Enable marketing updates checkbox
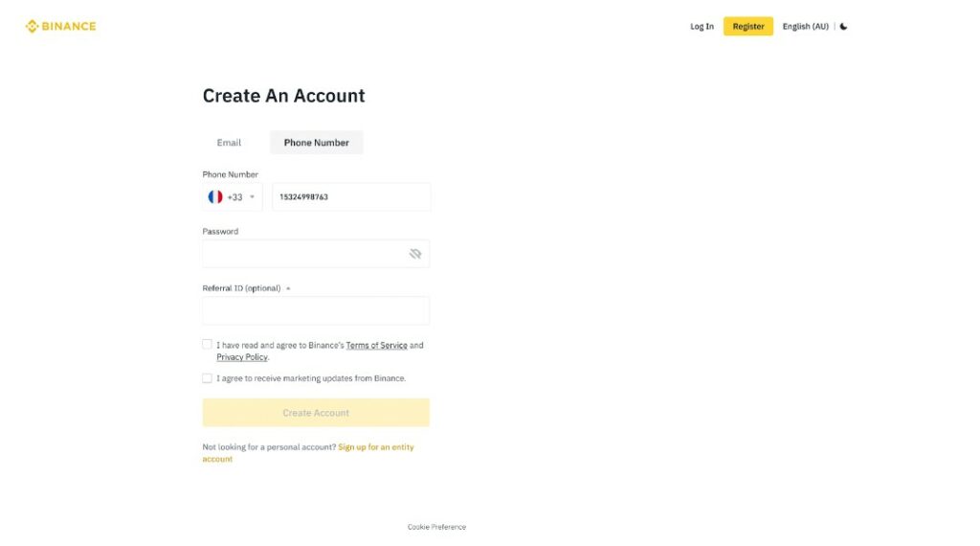The width and height of the screenshot is (980, 546). pyautogui.click(x=207, y=378)
